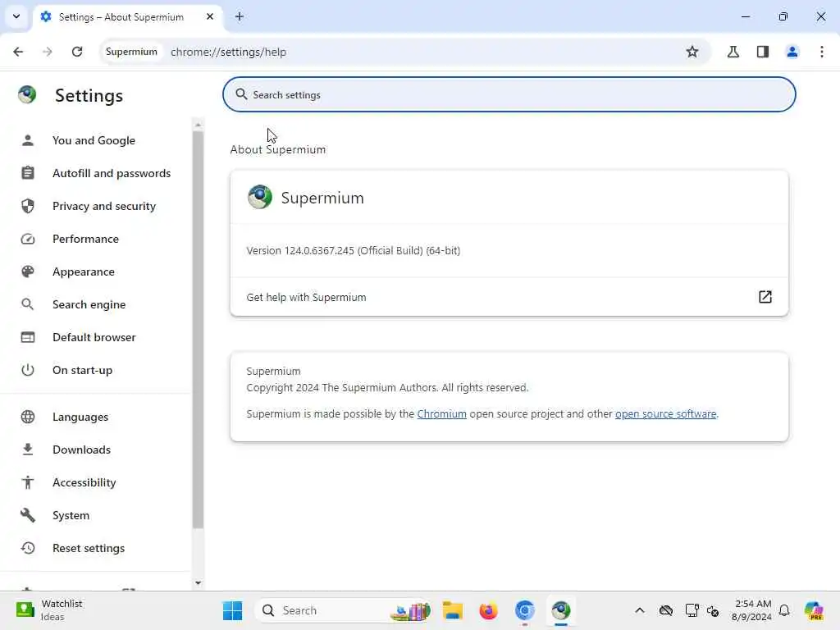Open the open source software link
The image size is (840, 630).
665,414
